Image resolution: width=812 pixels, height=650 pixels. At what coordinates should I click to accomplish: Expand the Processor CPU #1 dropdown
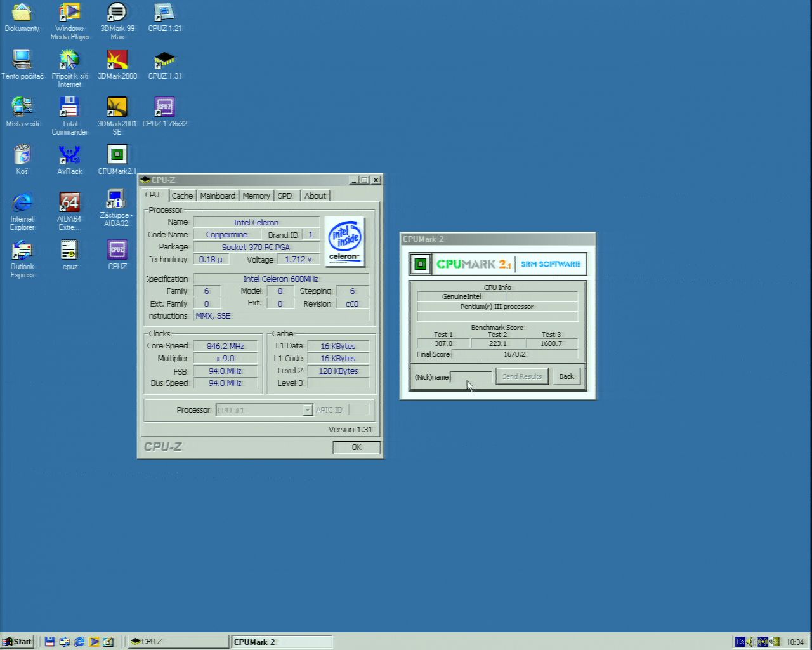pos(308,410)
